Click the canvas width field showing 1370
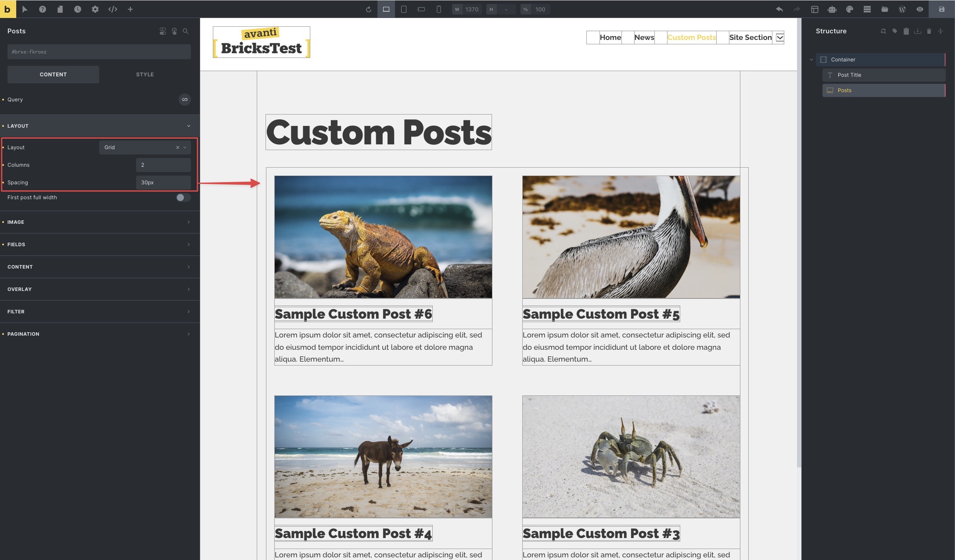 pos(467,9)
